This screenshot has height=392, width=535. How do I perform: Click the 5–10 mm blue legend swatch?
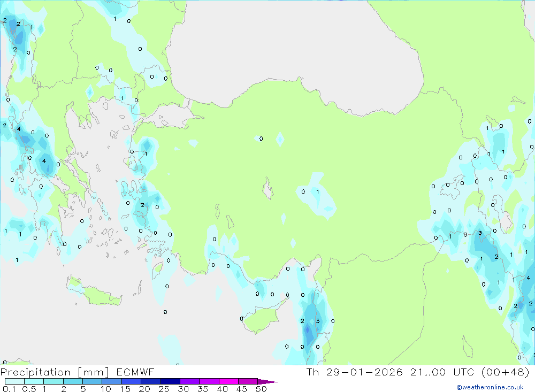(x=93, y=381)
